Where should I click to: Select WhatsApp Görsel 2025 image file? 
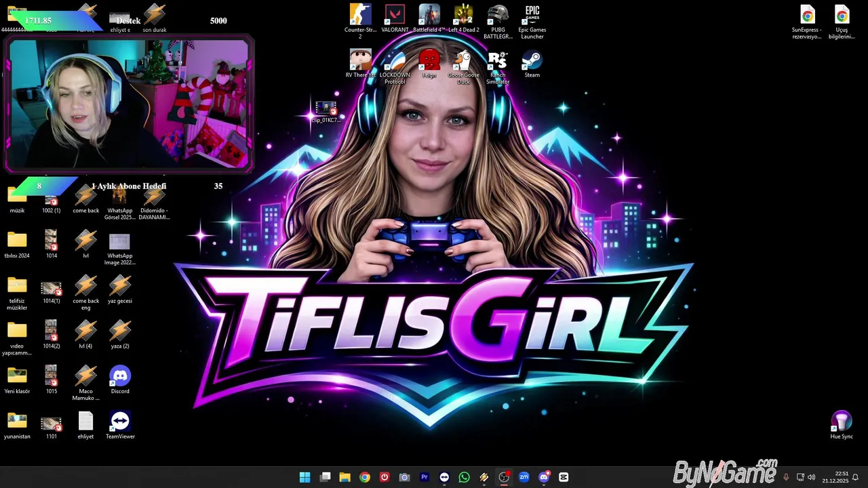coord(119,203)
